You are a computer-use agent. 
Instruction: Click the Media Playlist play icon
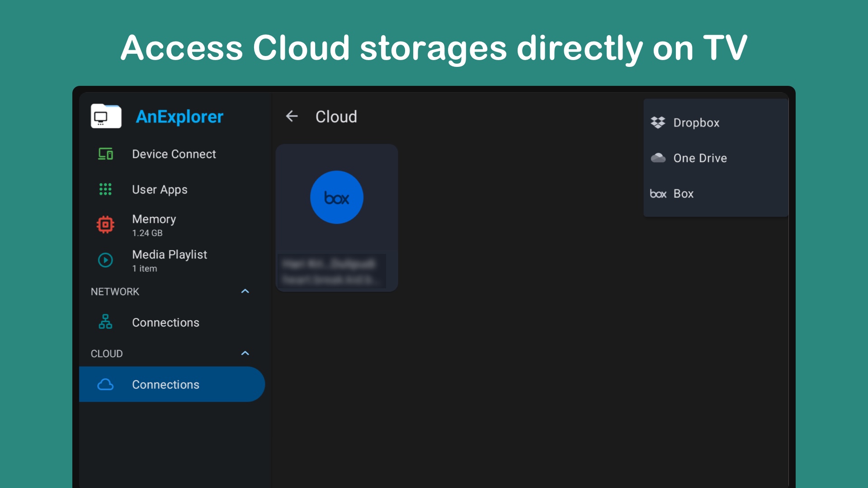(x=105, y=260)
